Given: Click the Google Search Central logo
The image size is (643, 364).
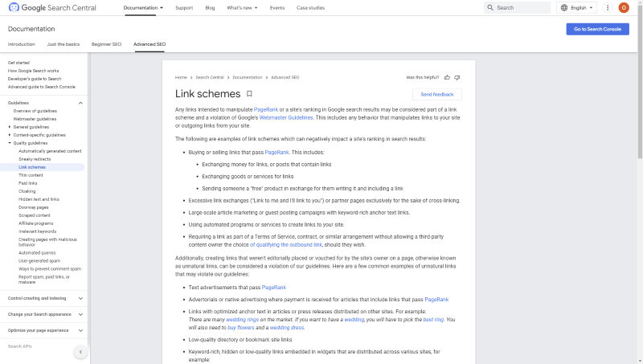Looking at the screenshot, I should [x=52, y=7].
